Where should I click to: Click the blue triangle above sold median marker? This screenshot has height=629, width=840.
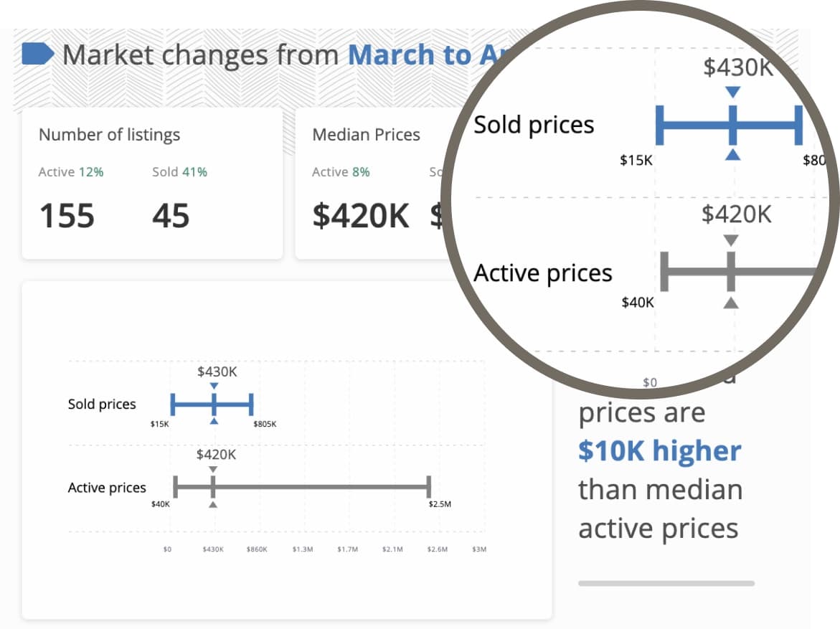coord(214,387)
